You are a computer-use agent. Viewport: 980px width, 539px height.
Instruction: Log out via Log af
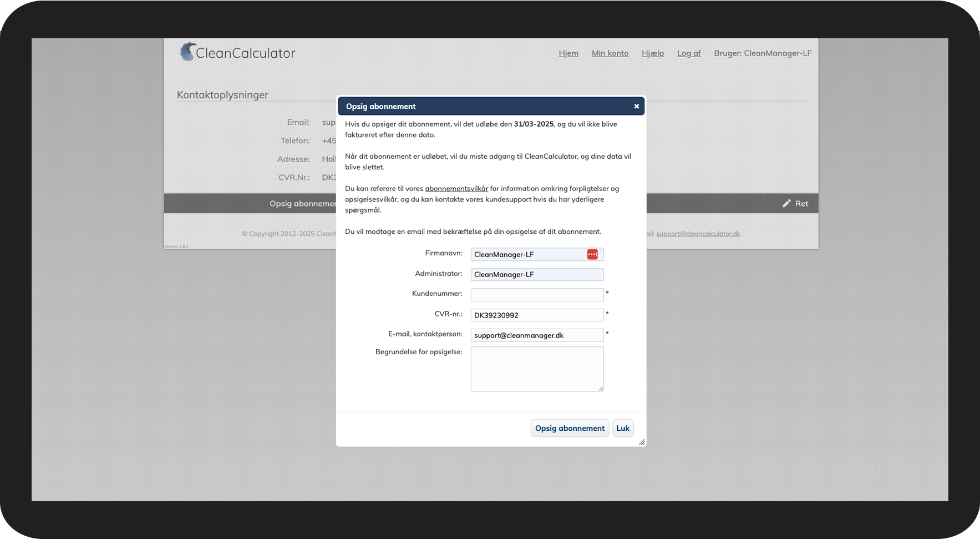(x=688, y=53)
